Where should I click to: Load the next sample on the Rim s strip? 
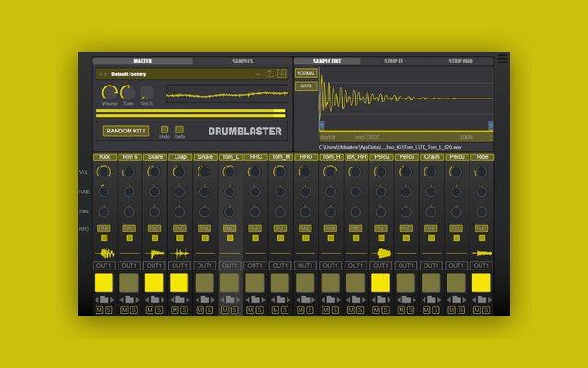pos(137,300)
